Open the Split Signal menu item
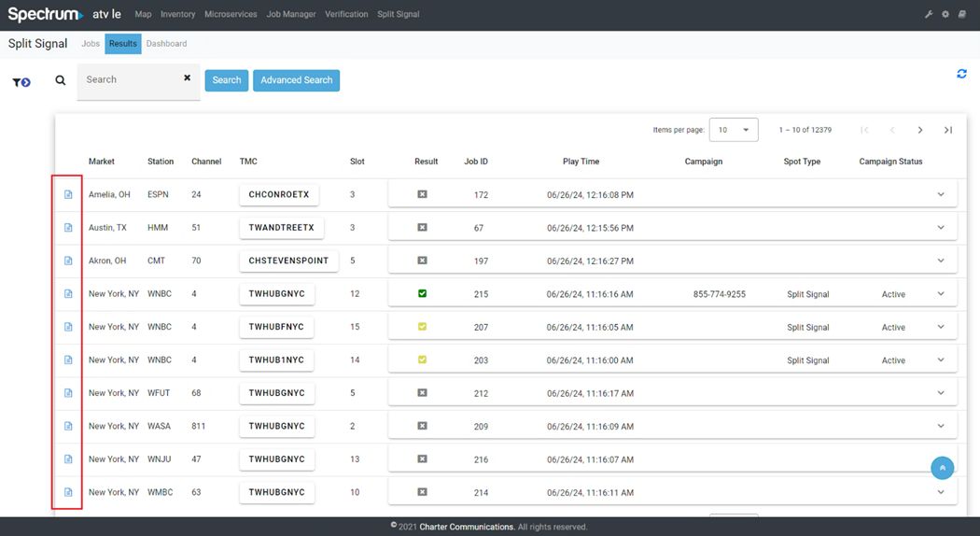Screen dimensions: 980x536 tap(399, 14)
